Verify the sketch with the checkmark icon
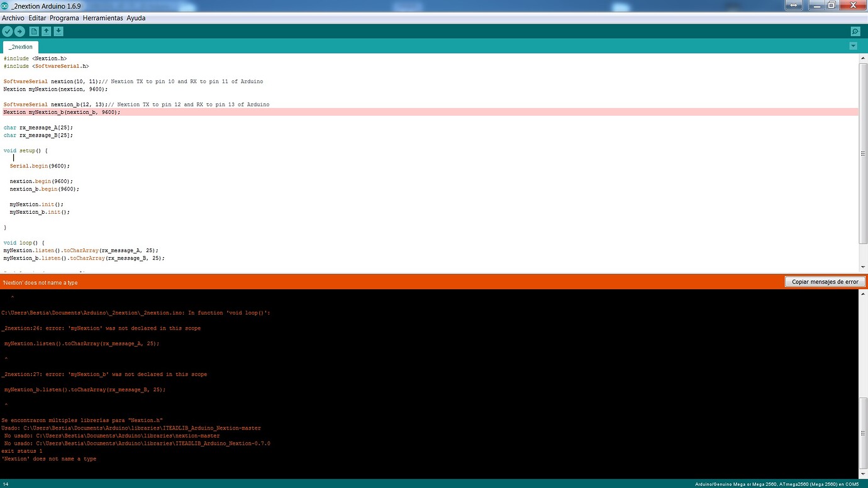 pos(8,31)
